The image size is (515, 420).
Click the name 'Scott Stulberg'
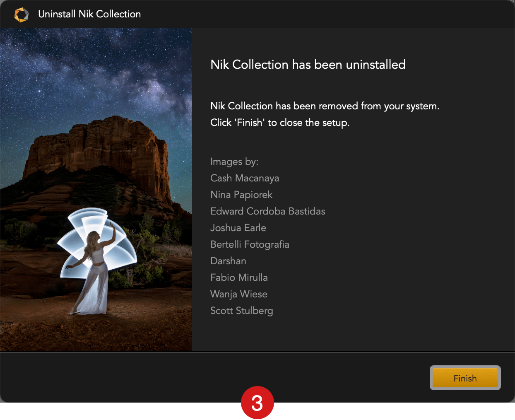pyautogui.click(x=242, y=311)
